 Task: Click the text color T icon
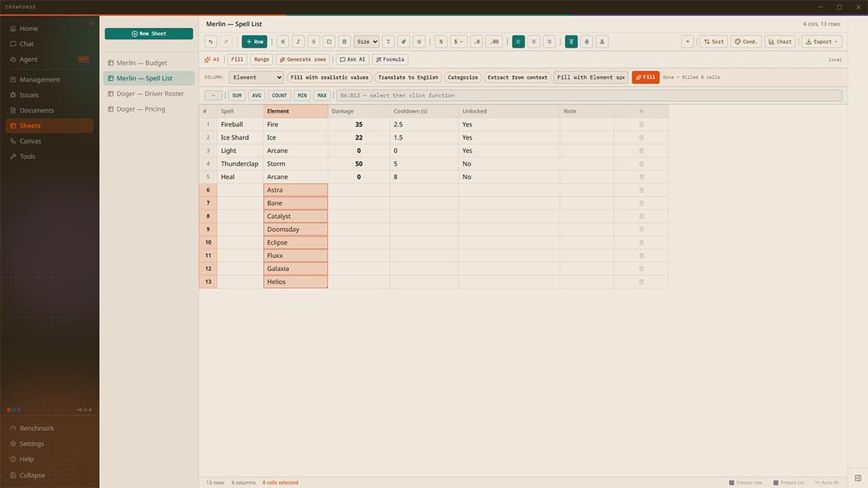pos(388,42)
